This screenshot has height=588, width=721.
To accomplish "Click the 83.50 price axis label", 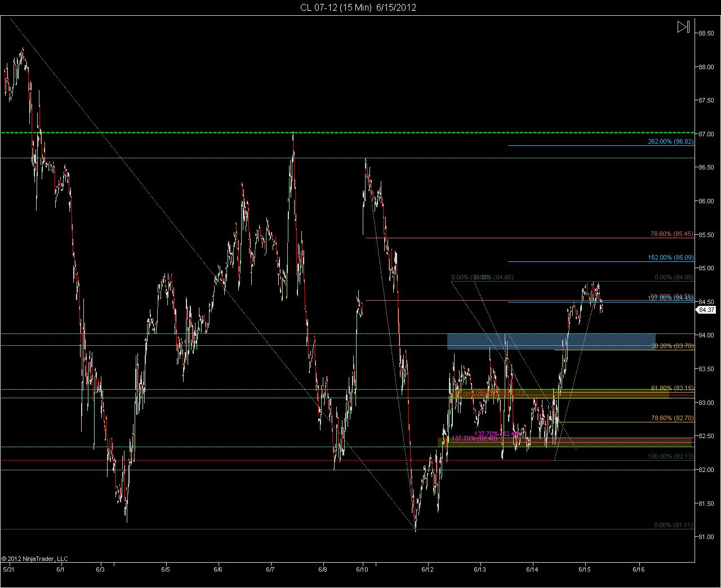I will pyautogui.click(x=706, y=369).
